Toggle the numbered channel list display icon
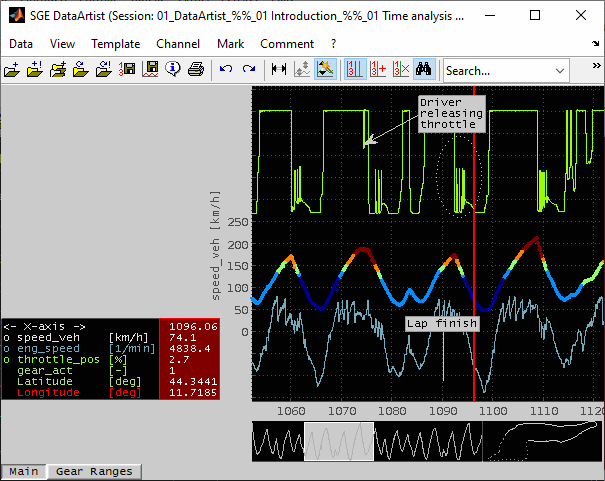 (x=355, y=70)
